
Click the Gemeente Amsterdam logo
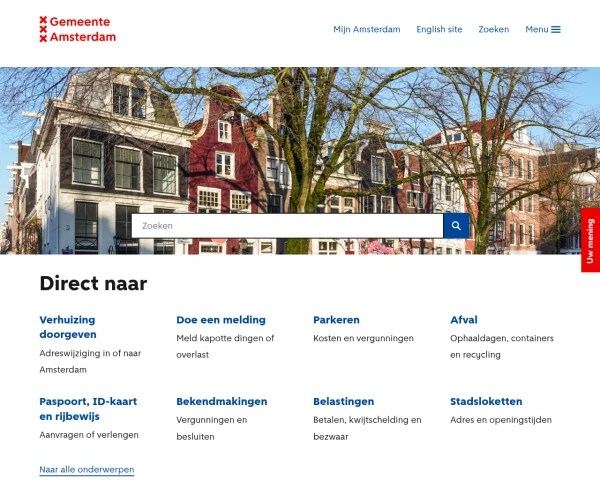click(x=78, y=29)
